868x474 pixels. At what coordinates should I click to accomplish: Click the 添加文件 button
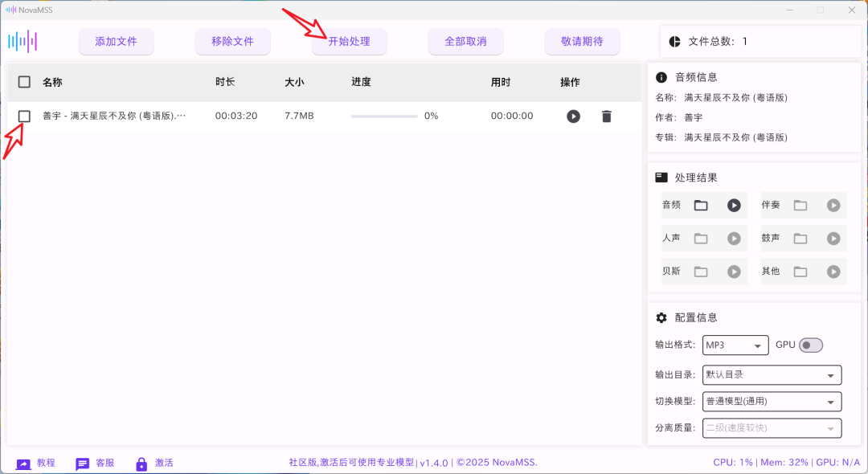coord(117,42)
